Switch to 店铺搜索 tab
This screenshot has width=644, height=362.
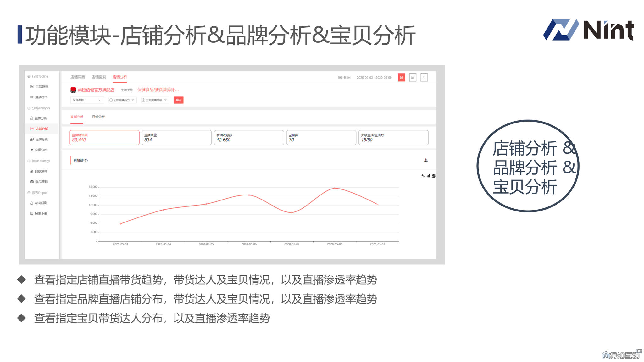pyautogui.click(x=99, y=77)
